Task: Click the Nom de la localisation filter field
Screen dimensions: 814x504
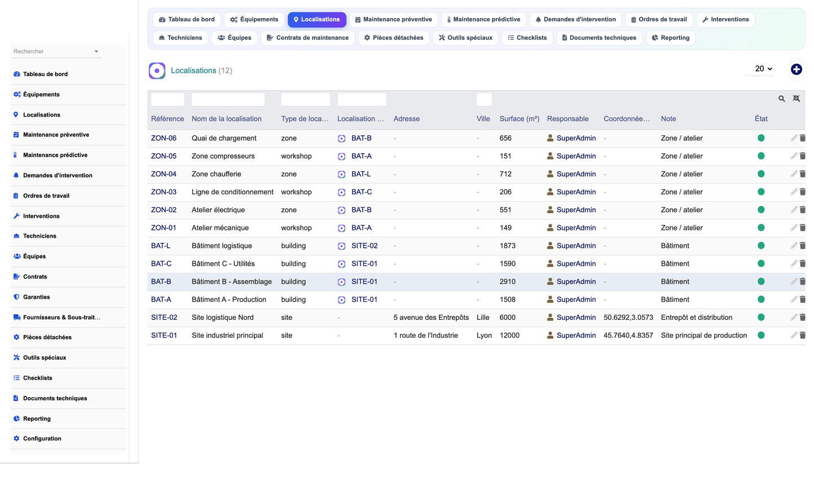Action: (x=228, y=100)
